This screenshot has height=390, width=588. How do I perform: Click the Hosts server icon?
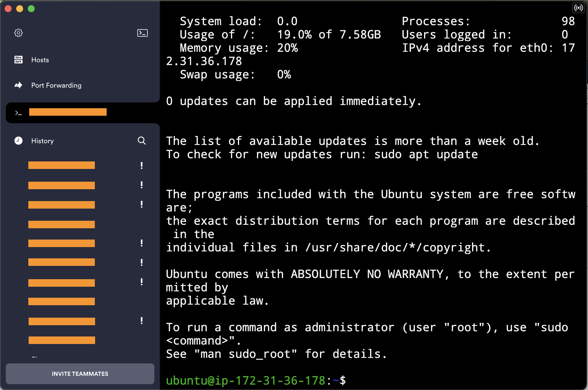click(x=19, y=60)
